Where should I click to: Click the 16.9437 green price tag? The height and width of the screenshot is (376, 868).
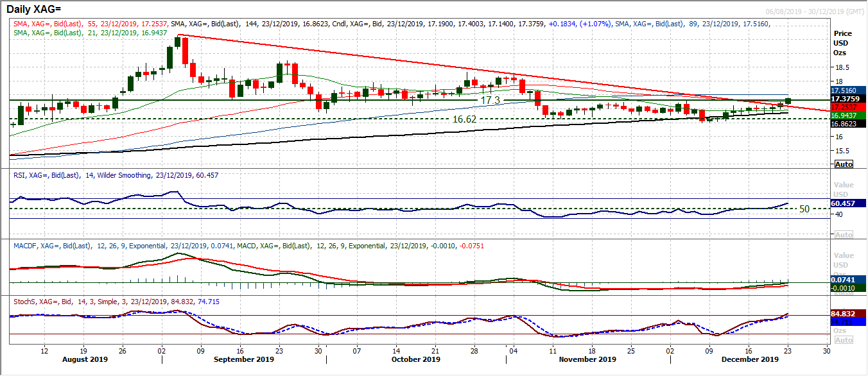click(x=847, y=115)
